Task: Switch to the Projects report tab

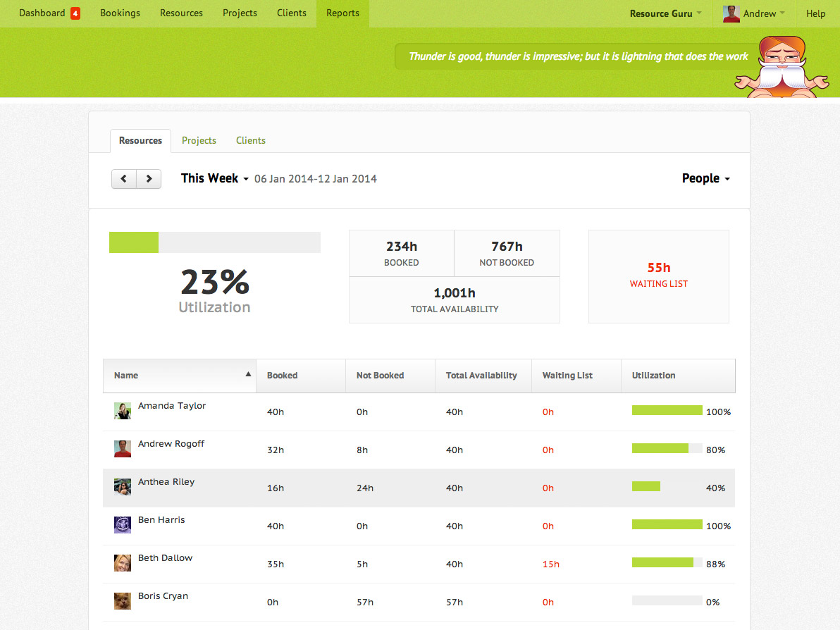Action: tap(199, 141)
